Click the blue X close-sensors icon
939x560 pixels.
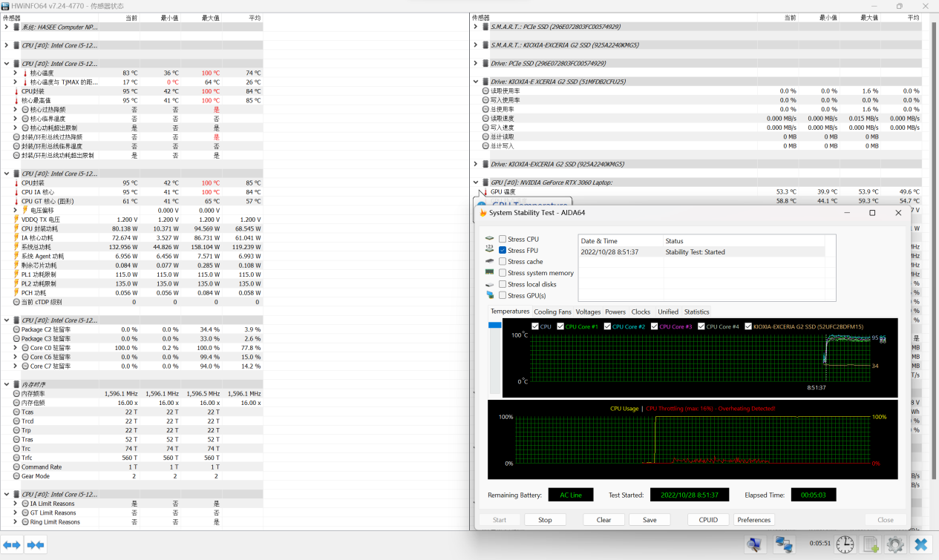(921, 545)
